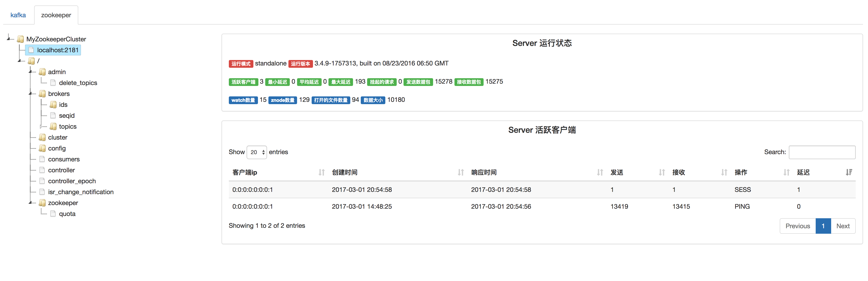This screenshot has width=868, height=281.
Task: Click the brokers folder icon
Action: [x=42, y=94]
